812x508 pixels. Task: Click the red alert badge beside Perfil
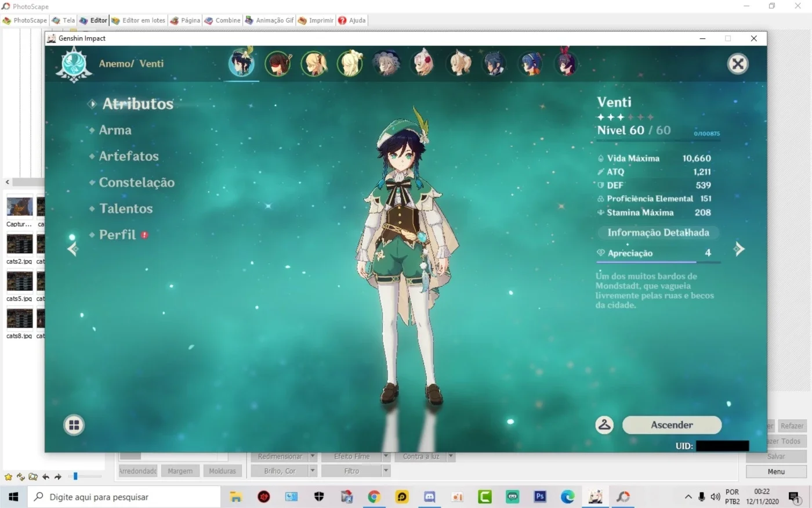144,235
